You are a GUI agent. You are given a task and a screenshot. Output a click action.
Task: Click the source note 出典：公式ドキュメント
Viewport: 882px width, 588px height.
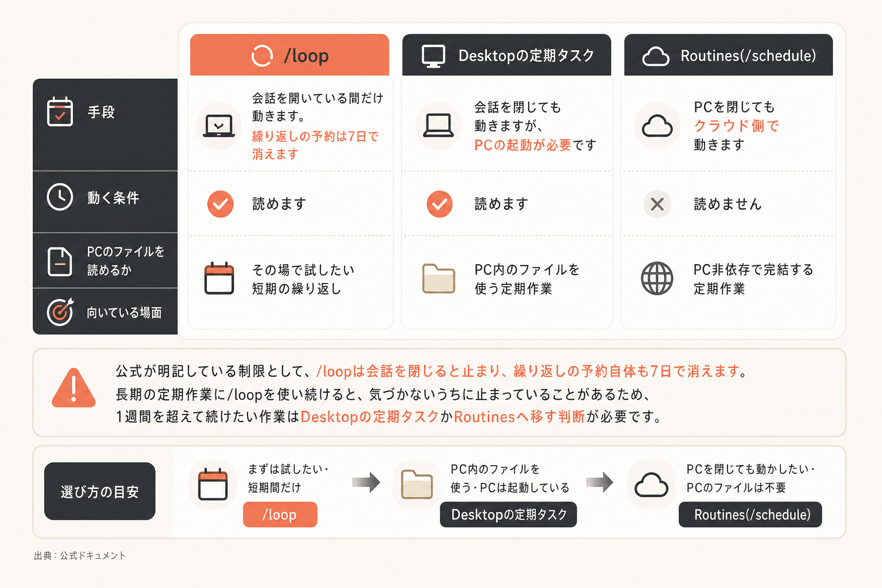pyautogui.click(x=80, y=555)
